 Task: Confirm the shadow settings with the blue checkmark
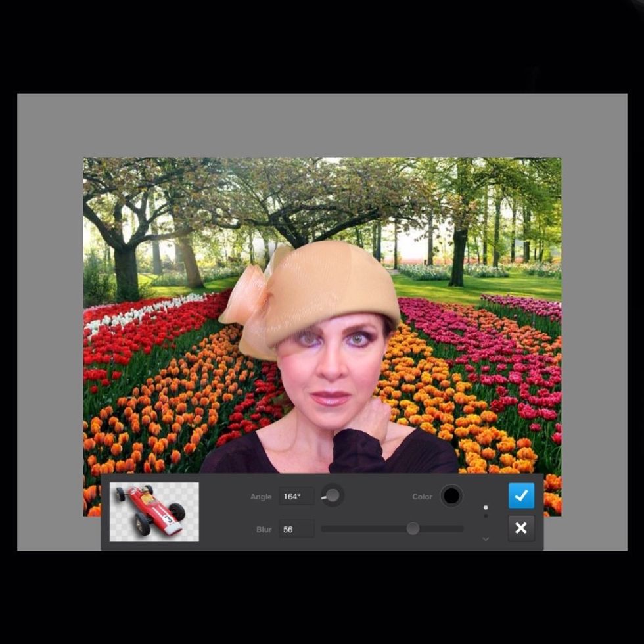coord(521,496)
